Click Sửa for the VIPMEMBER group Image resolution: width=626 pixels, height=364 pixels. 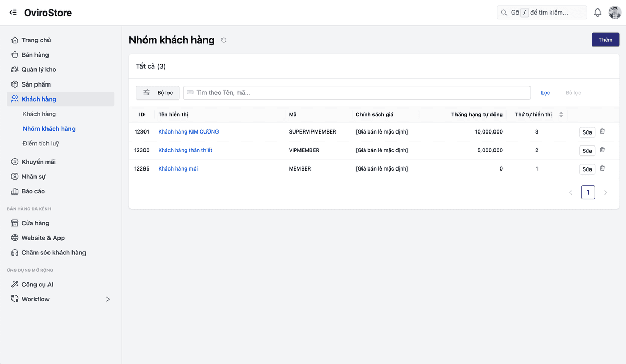[587, 151]
